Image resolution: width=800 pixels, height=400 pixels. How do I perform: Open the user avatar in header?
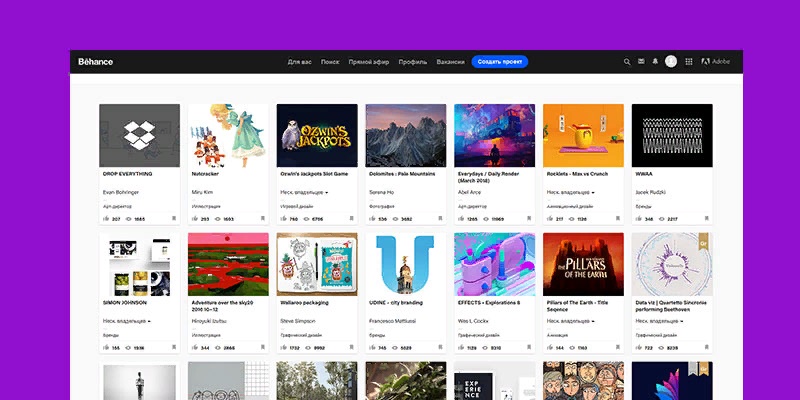point(671,61)
